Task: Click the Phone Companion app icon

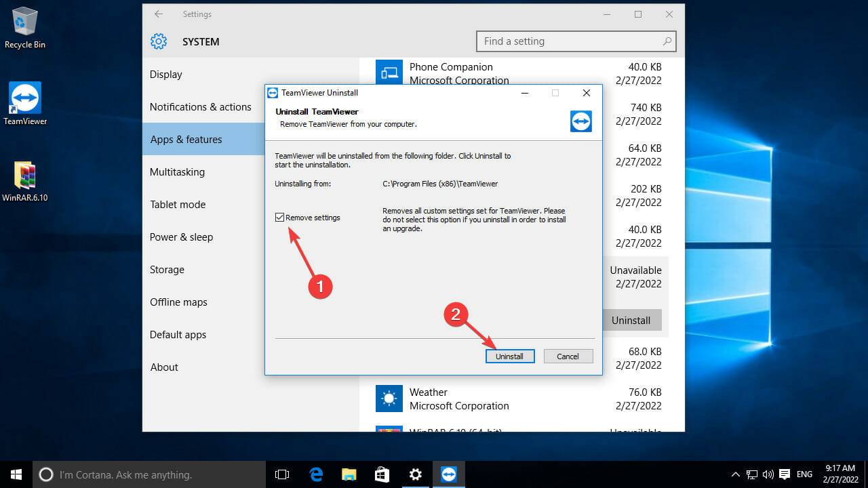Action: 389,73
